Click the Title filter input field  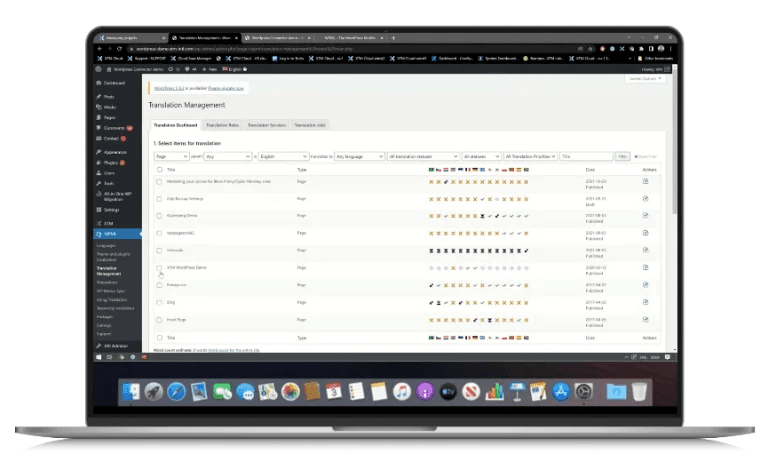pyautogui.click(x=586, y=157)
